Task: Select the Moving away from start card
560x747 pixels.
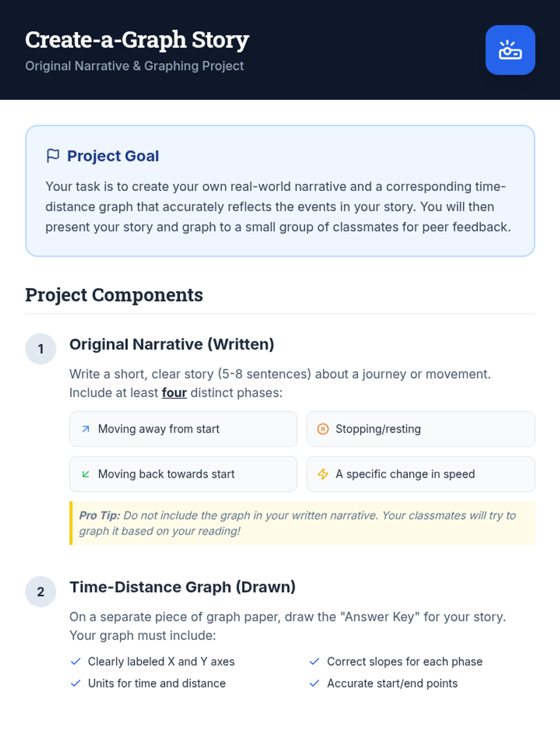Action: pyautogui.click(x=183, y=429)
